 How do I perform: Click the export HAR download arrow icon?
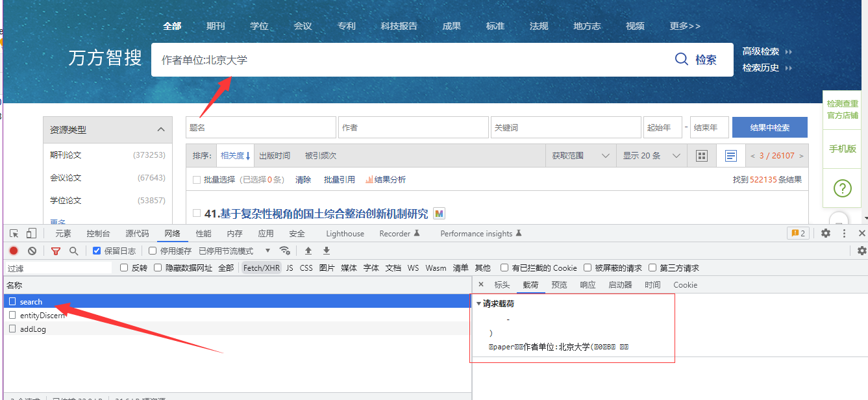pyautogui.click(x=327, y=251)
